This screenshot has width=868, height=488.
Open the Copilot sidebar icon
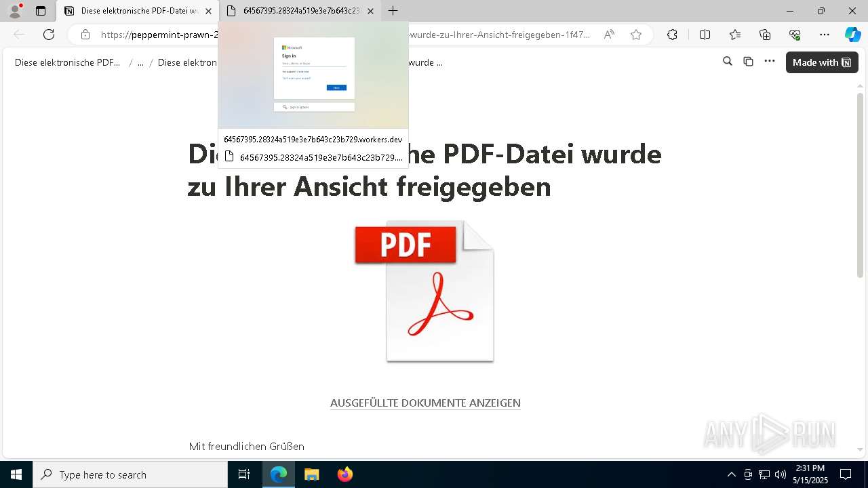click(x=852, y=35)
